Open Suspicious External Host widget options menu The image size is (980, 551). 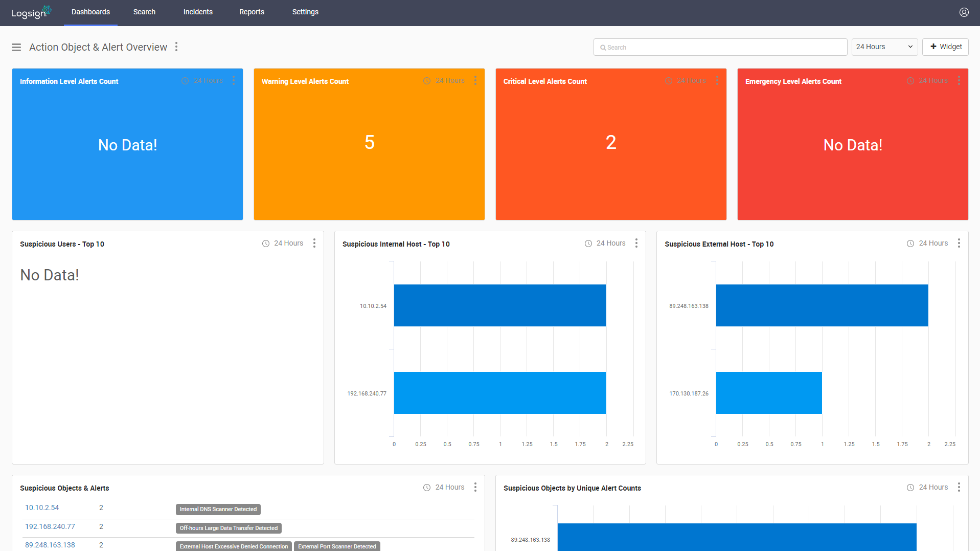pos(959,243)
